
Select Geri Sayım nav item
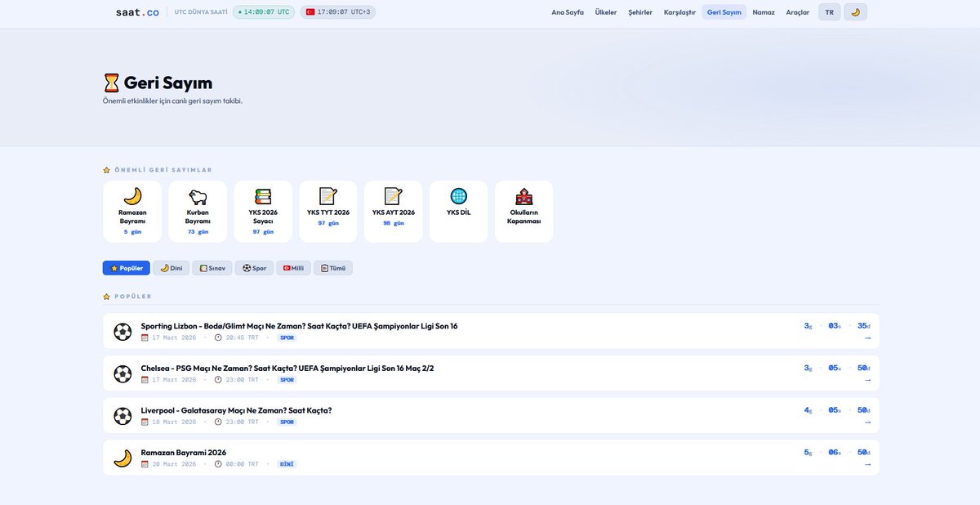point(724,12)
